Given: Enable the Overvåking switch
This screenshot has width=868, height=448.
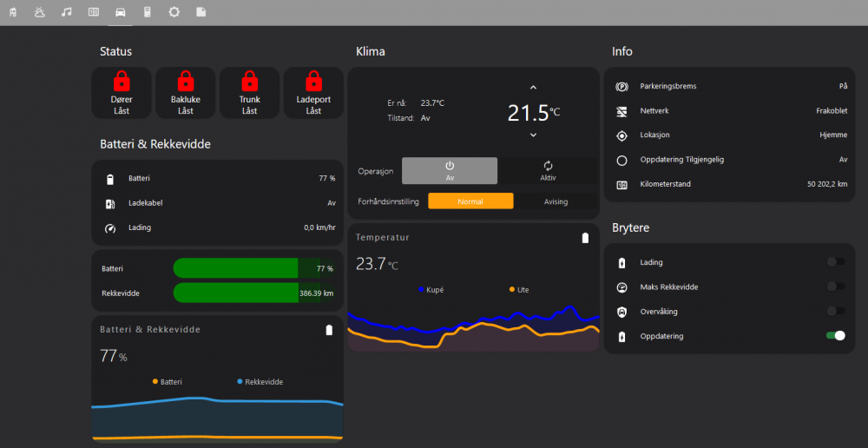Looking at the screenshot, I should 835,311.
